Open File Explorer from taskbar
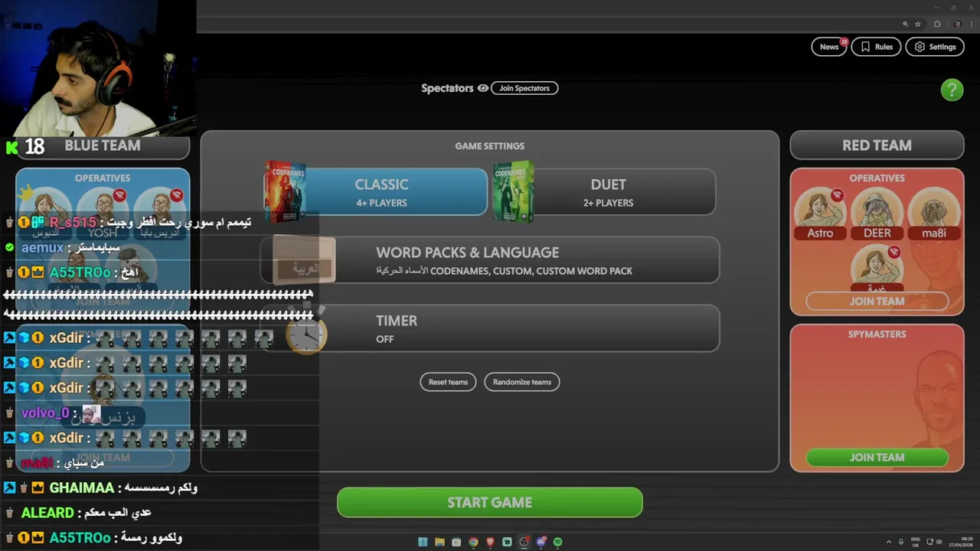 (439, 542)
